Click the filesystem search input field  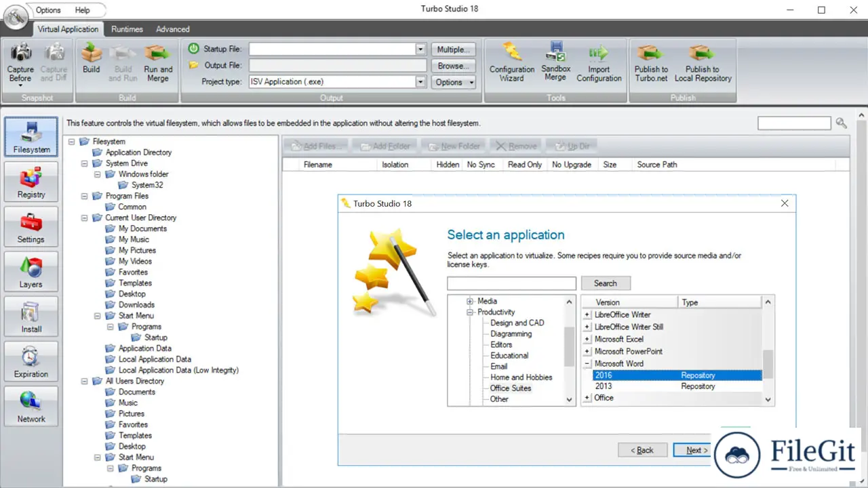[794, 123]
